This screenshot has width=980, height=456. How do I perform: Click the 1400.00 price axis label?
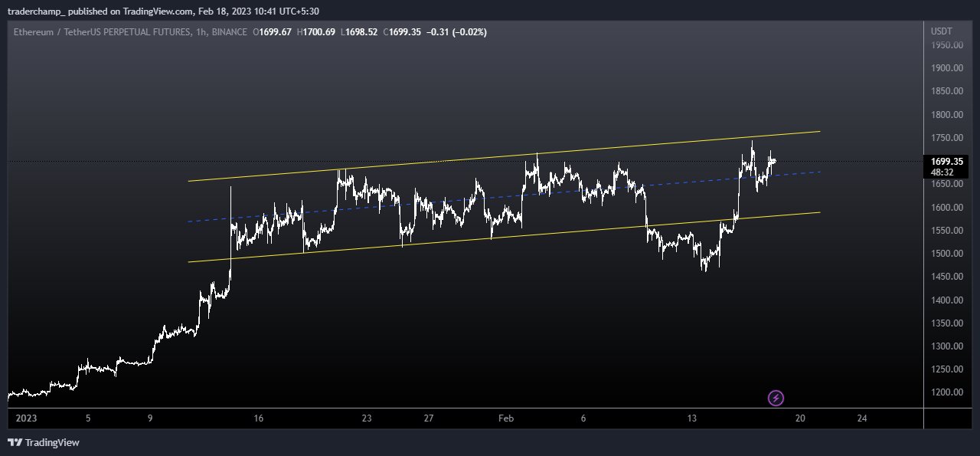946,300
